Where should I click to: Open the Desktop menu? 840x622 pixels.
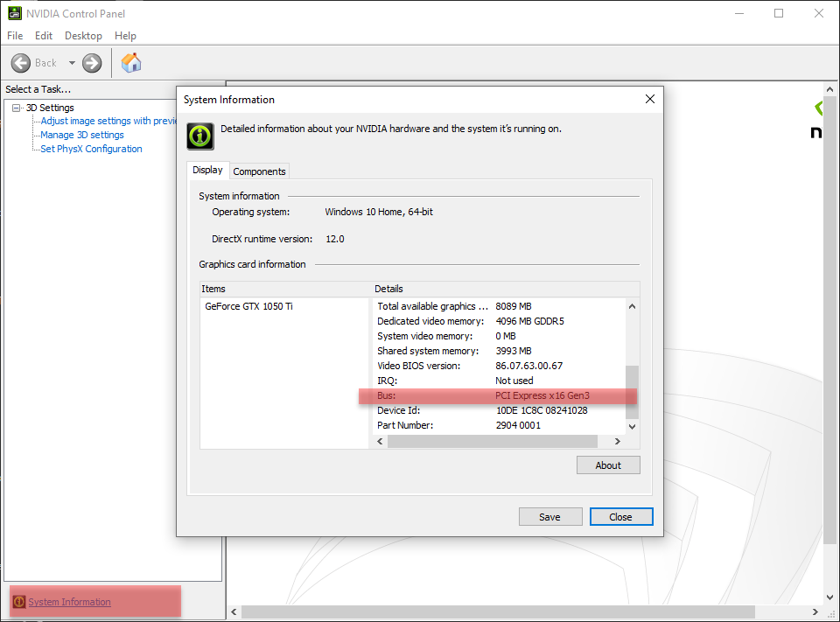click(x=83, y=36)
